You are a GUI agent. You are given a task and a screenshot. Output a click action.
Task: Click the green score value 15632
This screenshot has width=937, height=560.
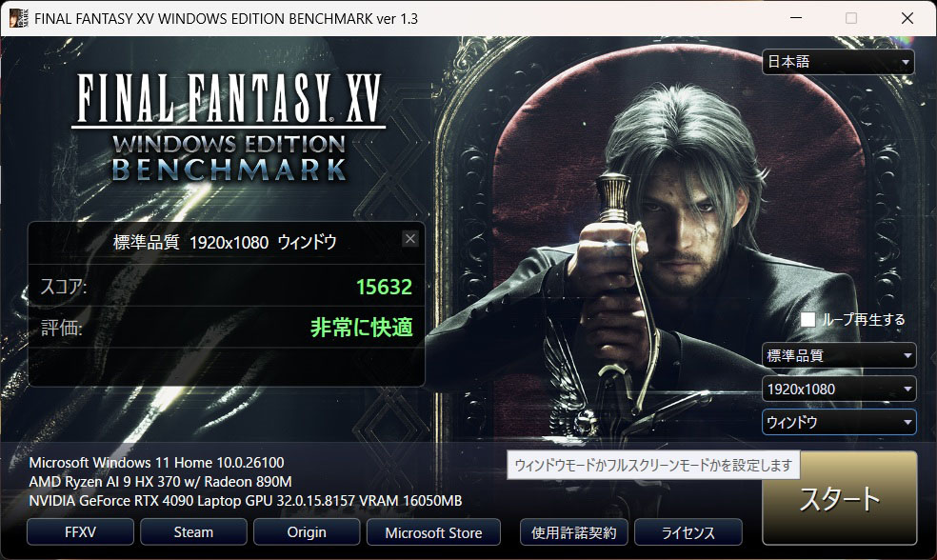(384, 288)
